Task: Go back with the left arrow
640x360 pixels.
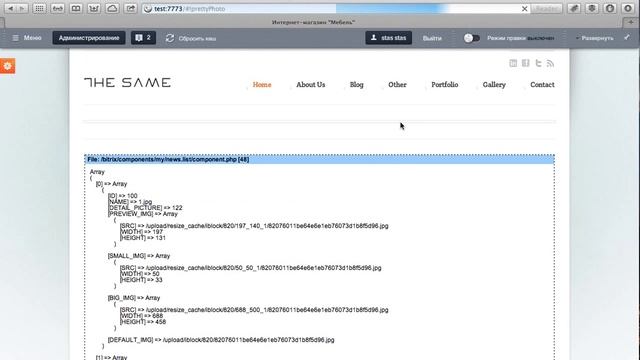Action: tap(10, 9)
